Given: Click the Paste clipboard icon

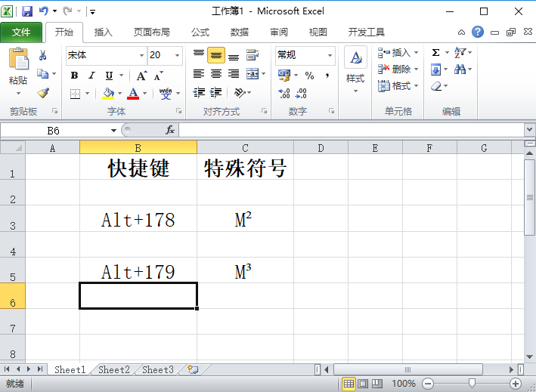Looking at the screenshot, I should point(18,59).
